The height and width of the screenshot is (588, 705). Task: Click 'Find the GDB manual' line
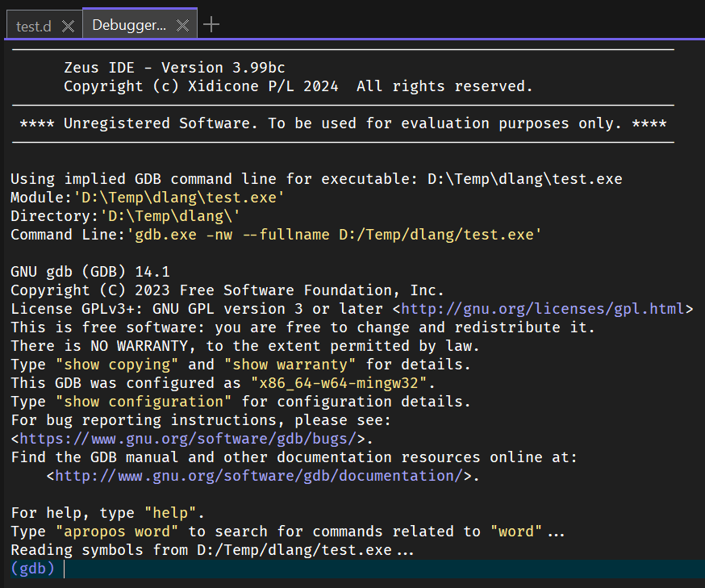coord(294,457)
